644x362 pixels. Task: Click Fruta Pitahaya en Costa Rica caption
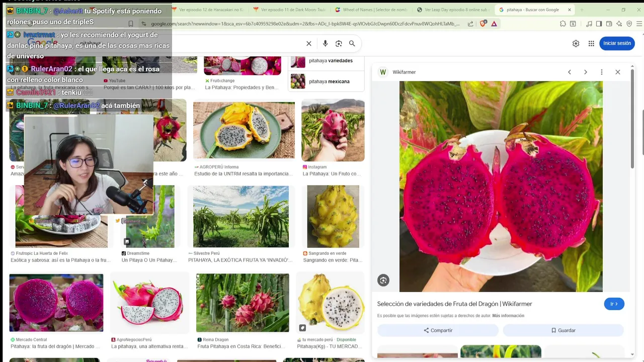[x=242, y=346]
